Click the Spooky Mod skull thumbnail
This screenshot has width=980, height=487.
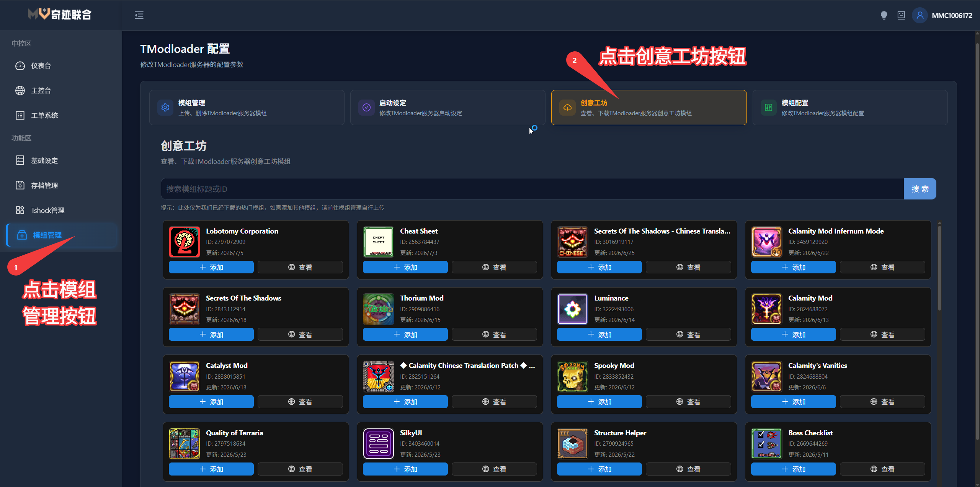[573, 376]
